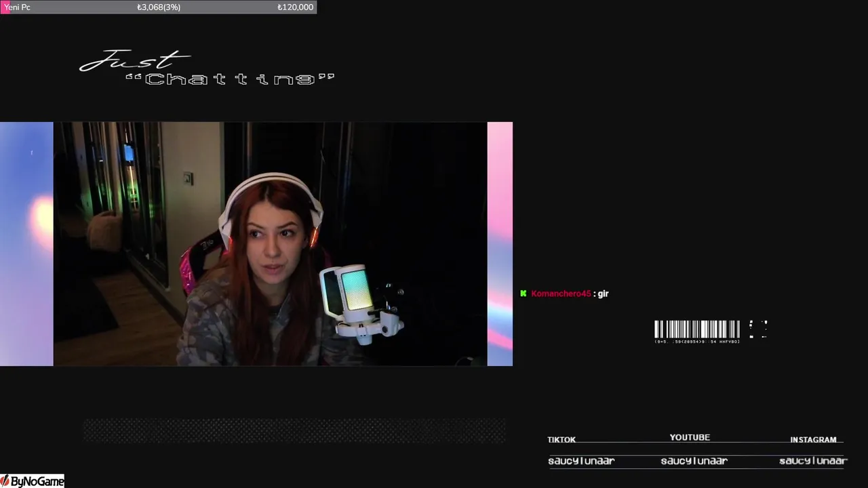Viewport: 868px width, 488px height.
Task: Click the YOUTUBE label
Action: 690,438
